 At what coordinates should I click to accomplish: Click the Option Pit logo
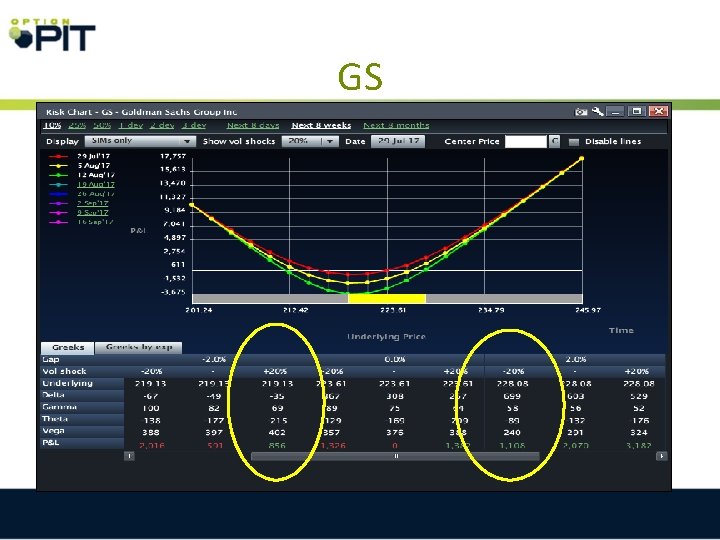click(x=51, y=34)
